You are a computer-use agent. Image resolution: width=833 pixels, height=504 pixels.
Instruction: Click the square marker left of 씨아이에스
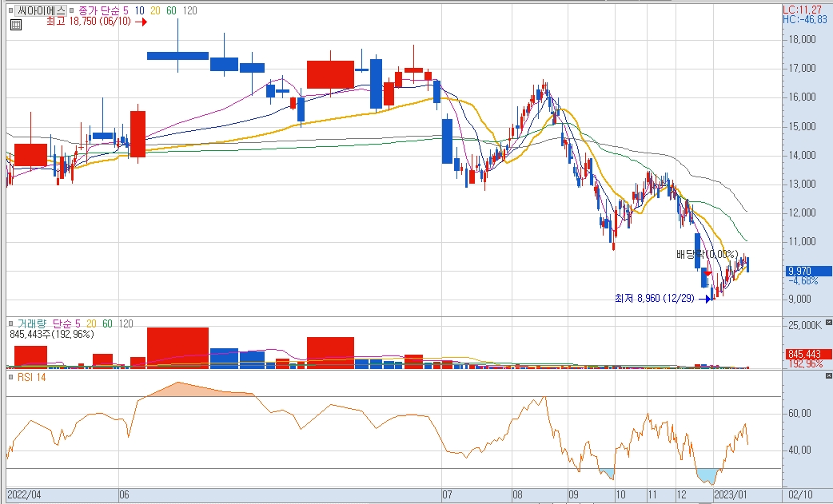(x=10, y=10)
